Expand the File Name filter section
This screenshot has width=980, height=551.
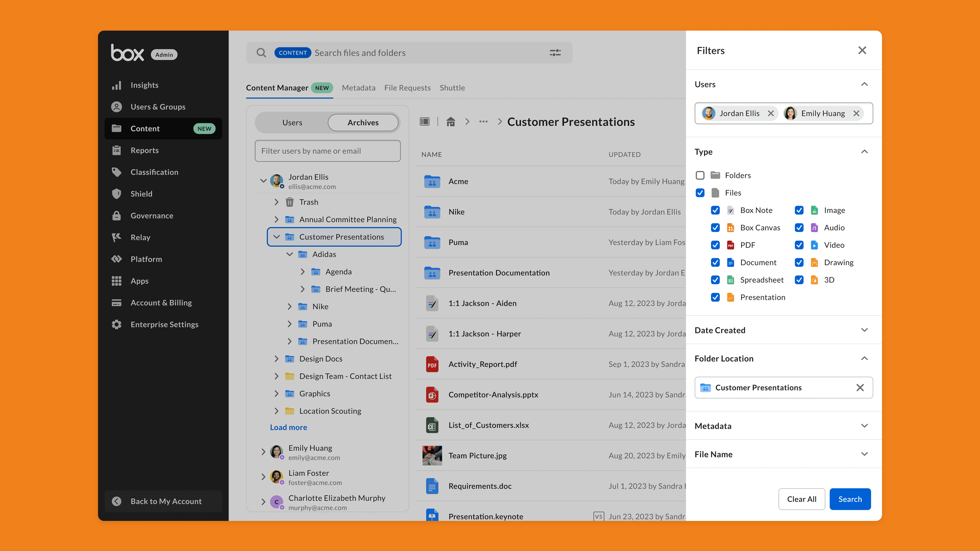click(x=864, y=454)
